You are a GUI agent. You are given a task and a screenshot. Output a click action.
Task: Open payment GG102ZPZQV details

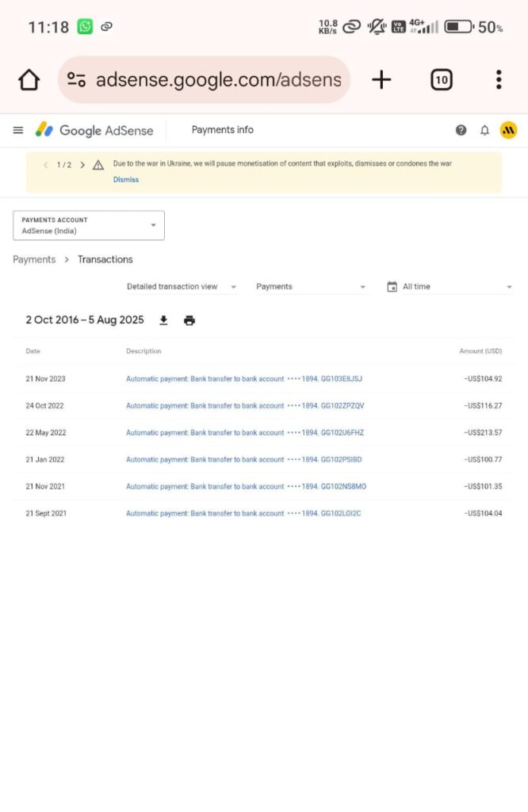pyautogui.click(x=245, y=405)
